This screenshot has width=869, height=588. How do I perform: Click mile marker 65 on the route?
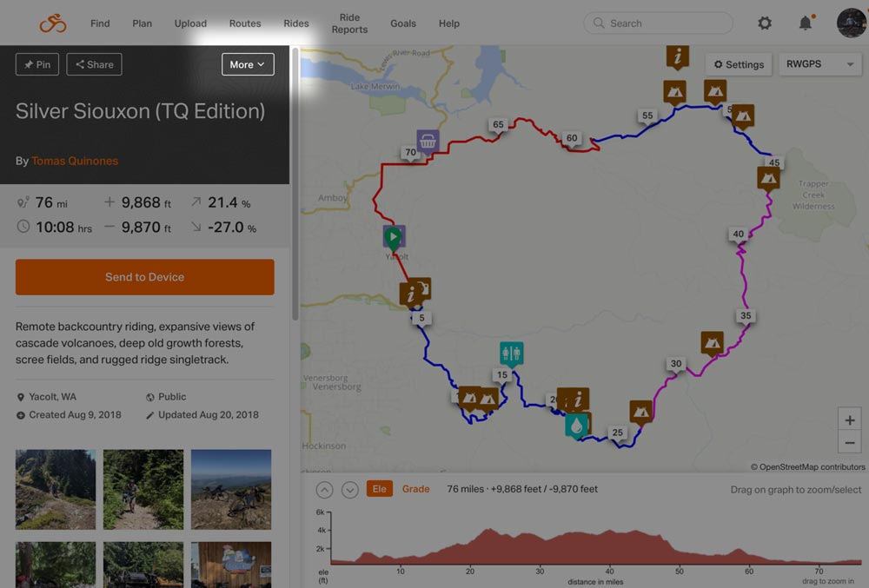[x=498, y=125]
